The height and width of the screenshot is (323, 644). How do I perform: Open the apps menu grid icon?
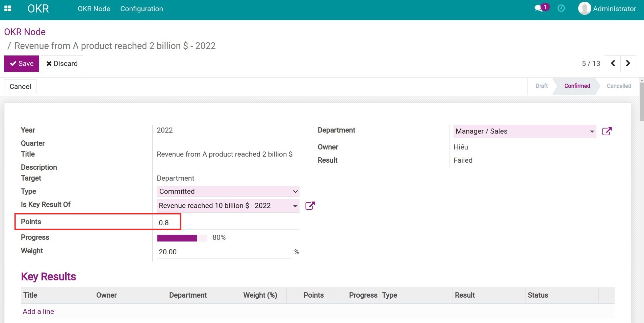pos(8,8)
